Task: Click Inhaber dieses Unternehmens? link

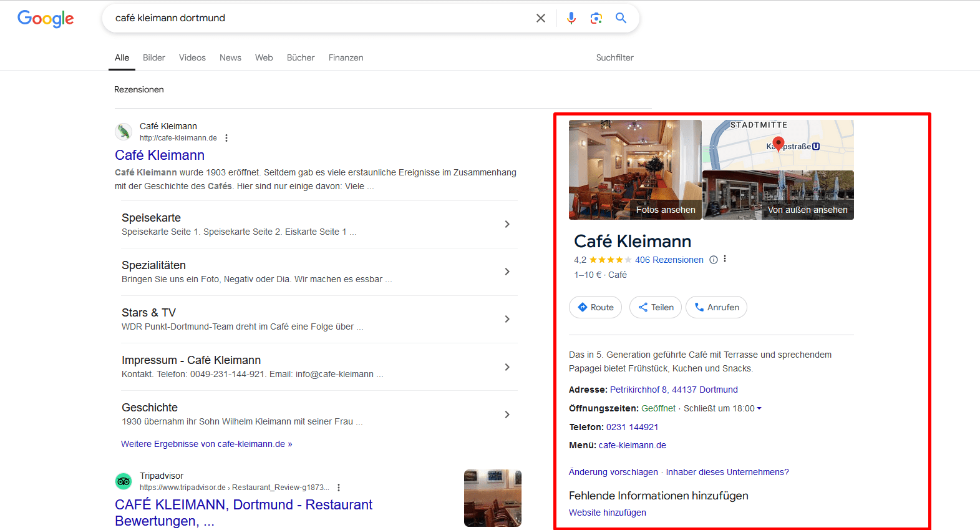Action: pos(727,472)
